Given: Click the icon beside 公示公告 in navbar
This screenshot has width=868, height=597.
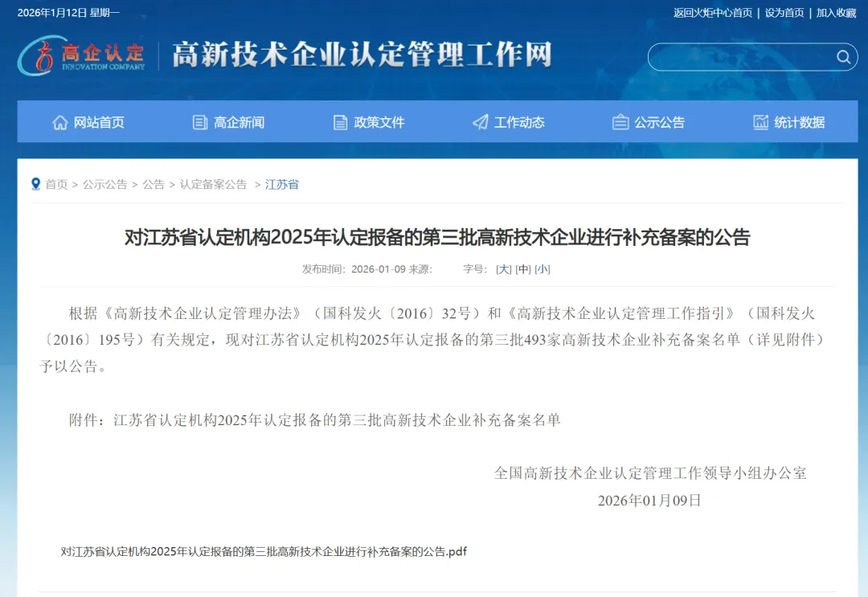Looking at the screenshot, I should (x=620, y=122).
